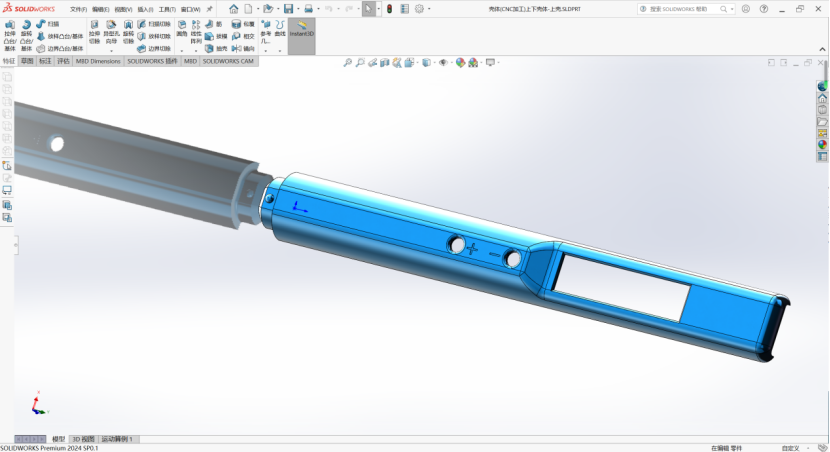The image size is (830, 452).
Task: Switch to the MBD Dimensions tab
Action: [98, 61]
